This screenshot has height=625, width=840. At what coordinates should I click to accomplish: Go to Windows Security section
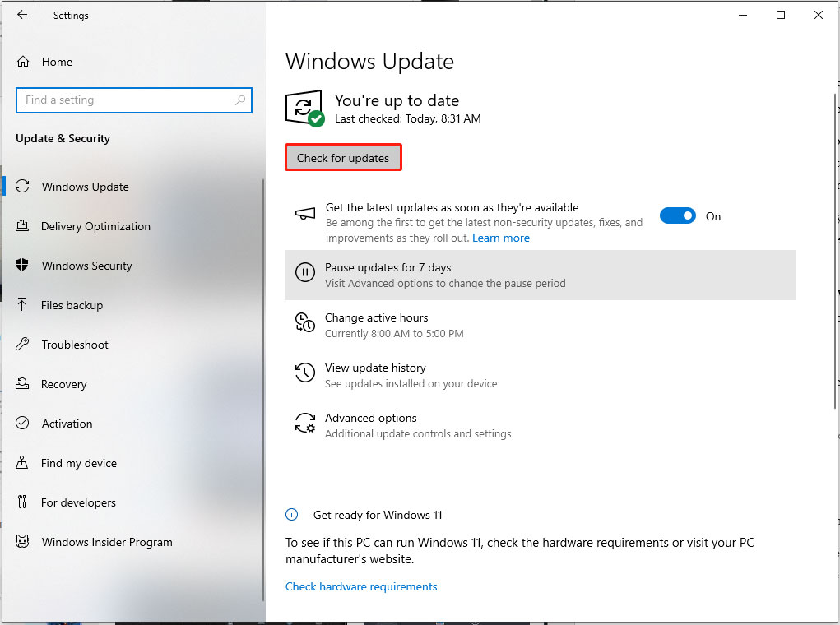(x=132, y=266)
